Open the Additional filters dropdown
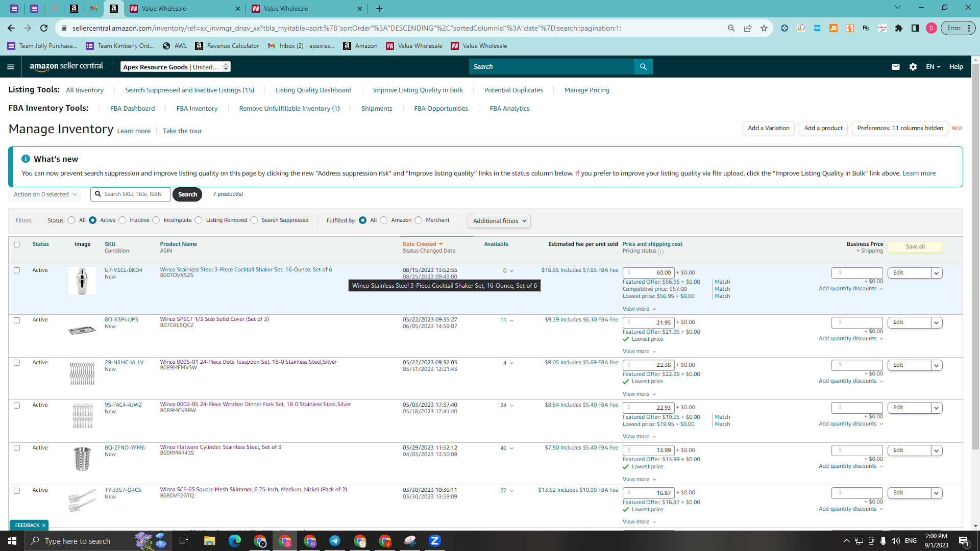 [x=499, y=221]
